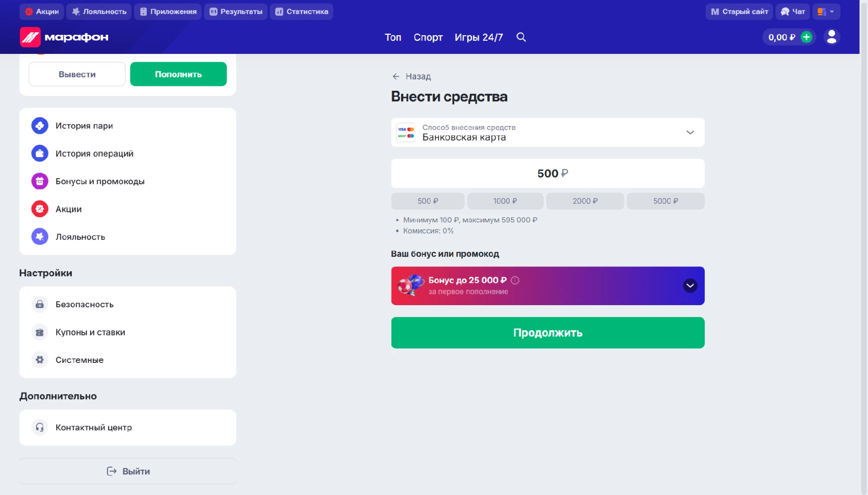Click the bonus info circle icon
Image resolution: width=868 pixels, height=495 pixels.
click(x=515, y=280)
